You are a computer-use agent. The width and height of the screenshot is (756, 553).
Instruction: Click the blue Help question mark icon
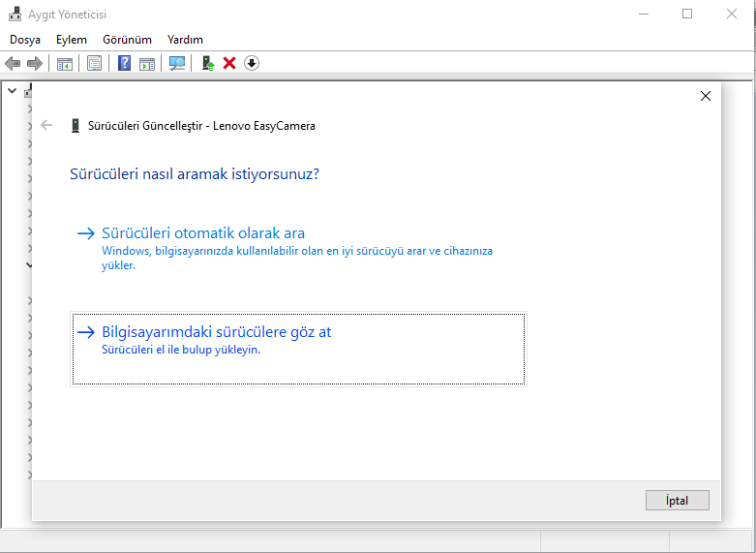point(124,63)
